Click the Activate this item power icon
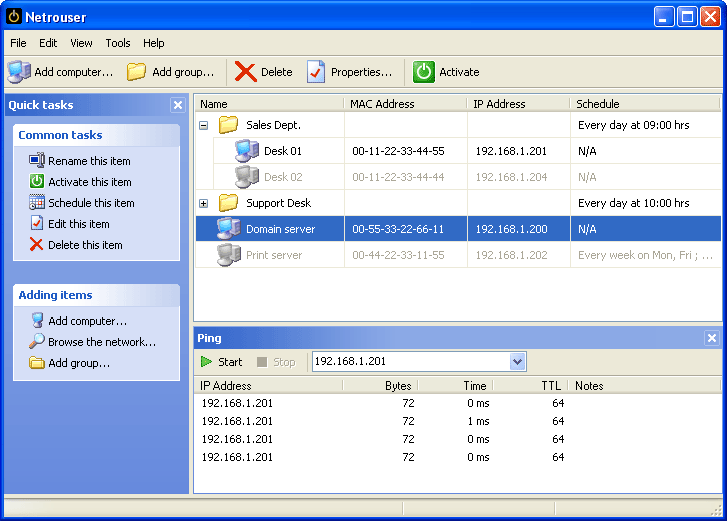 37,181
